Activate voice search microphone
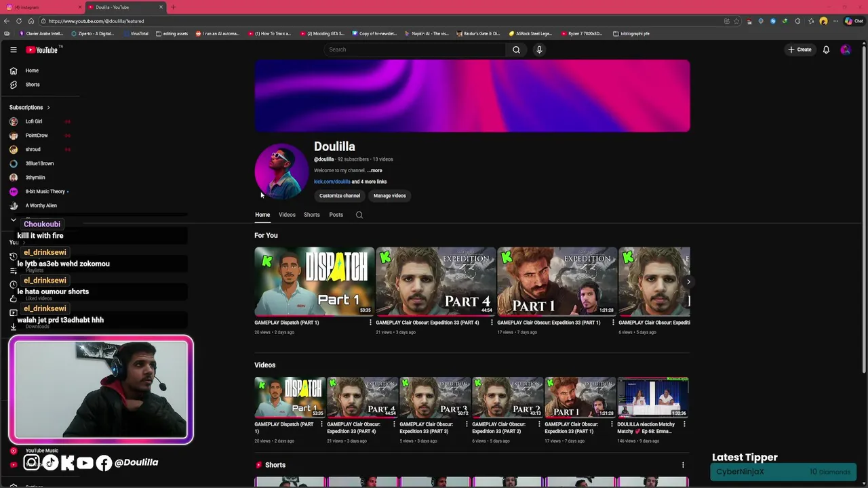 pyautogui.click(x=539, y=49)
